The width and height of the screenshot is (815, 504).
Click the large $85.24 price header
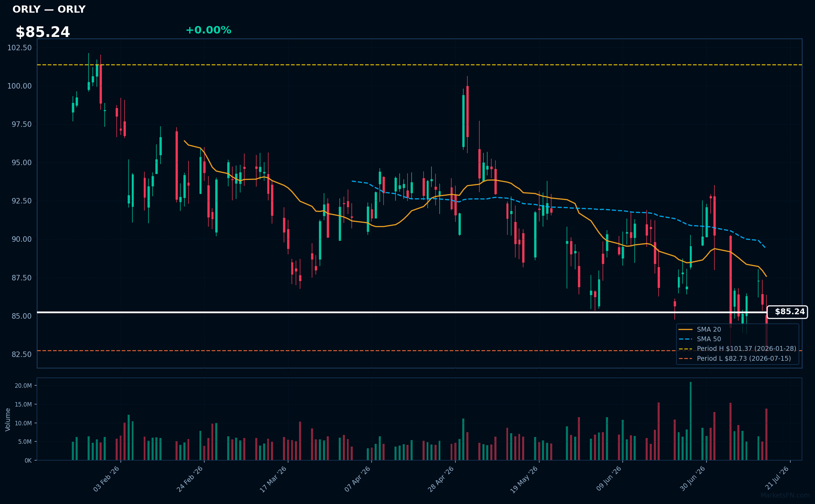click(43, 32)
